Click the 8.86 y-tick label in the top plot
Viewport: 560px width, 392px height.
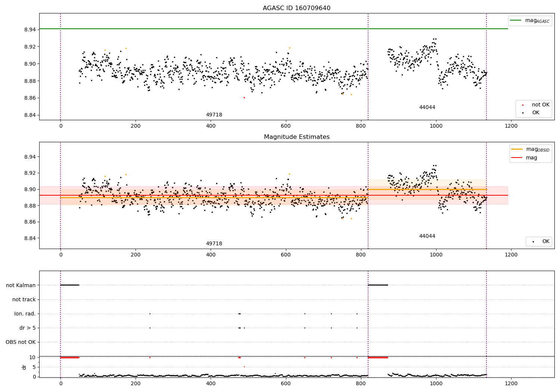point(30,98)
